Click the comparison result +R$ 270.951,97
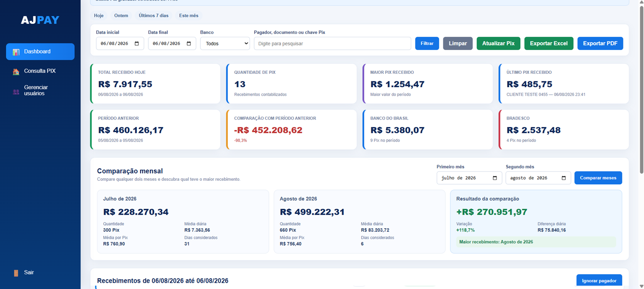 pos(492,212)
